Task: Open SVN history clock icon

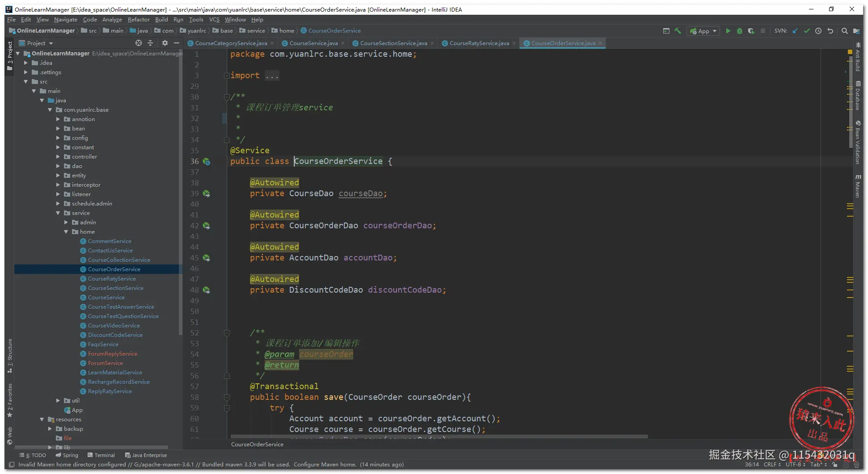Action: [x=818, y=31]
